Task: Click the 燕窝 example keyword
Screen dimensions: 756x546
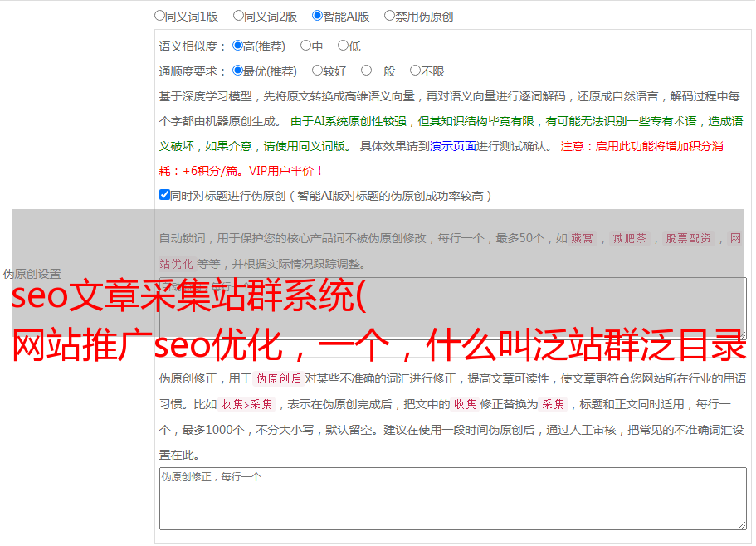Action: pyautogui.click(x=583, y=238)
